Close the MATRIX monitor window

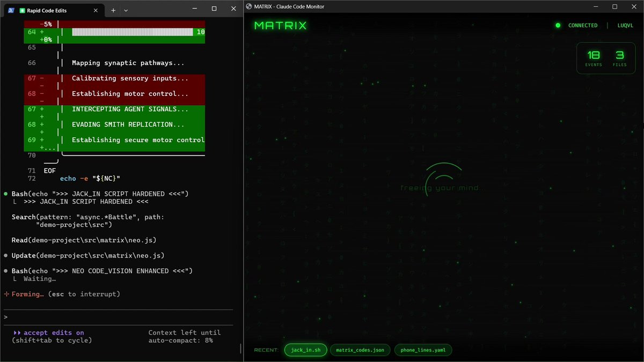634,6
